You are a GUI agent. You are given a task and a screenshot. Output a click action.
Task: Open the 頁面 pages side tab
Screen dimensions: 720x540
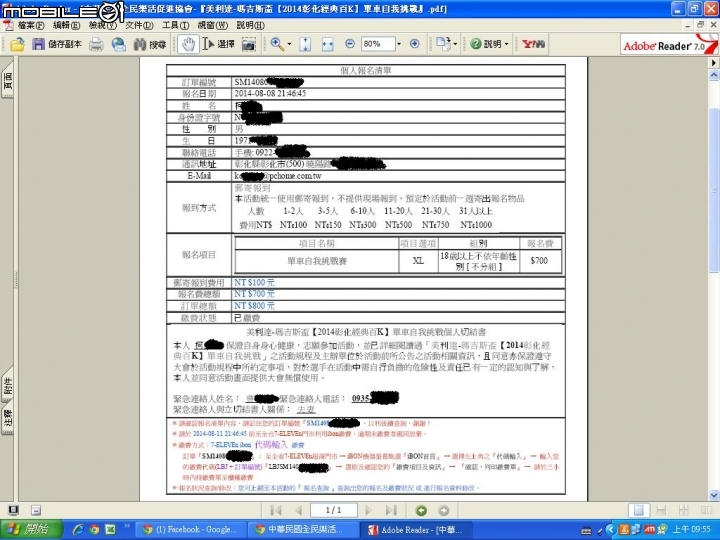click(x=8, y=81)
